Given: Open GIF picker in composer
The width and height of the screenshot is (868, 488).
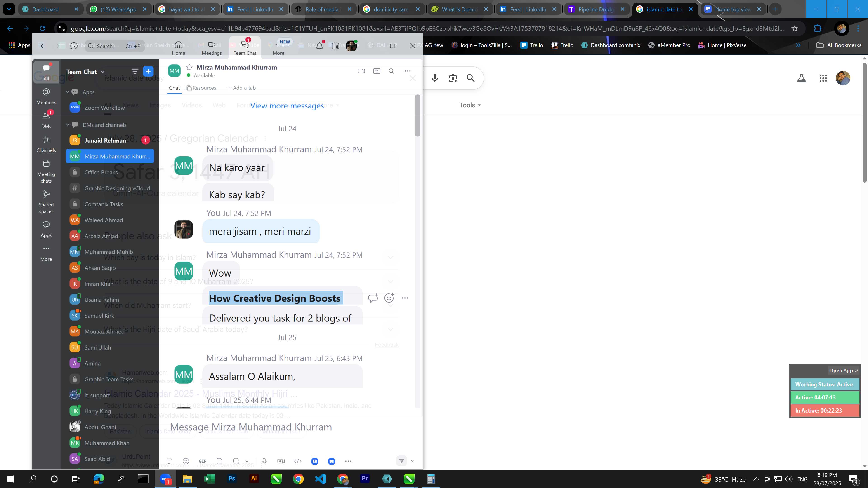Looking at the screenshot, I should [203, 461].
